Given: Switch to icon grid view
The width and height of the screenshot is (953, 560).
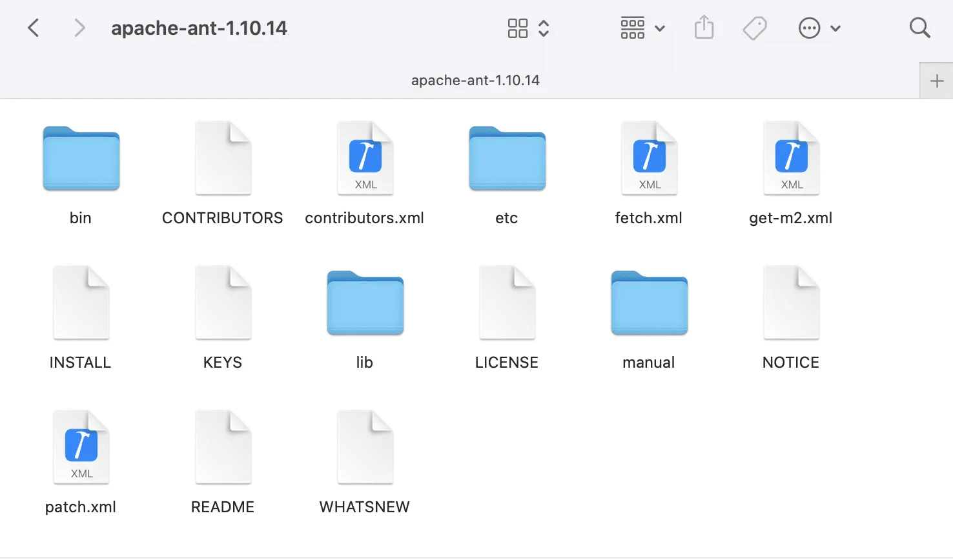Looking at the screenshot, I should (x=518, y=28).
